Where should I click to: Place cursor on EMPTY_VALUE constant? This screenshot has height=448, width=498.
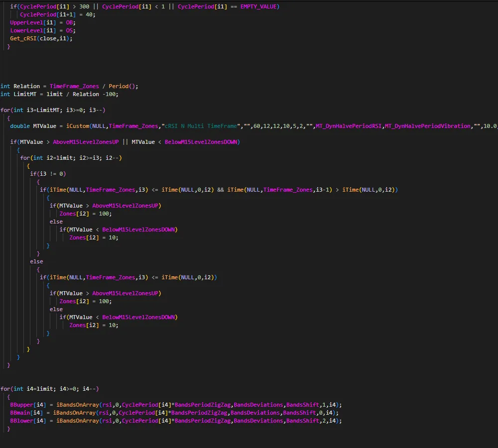point(260,6)
